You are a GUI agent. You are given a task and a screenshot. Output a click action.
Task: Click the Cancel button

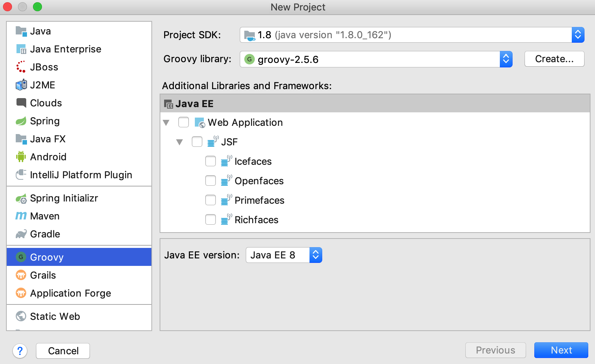coord(63,351)
